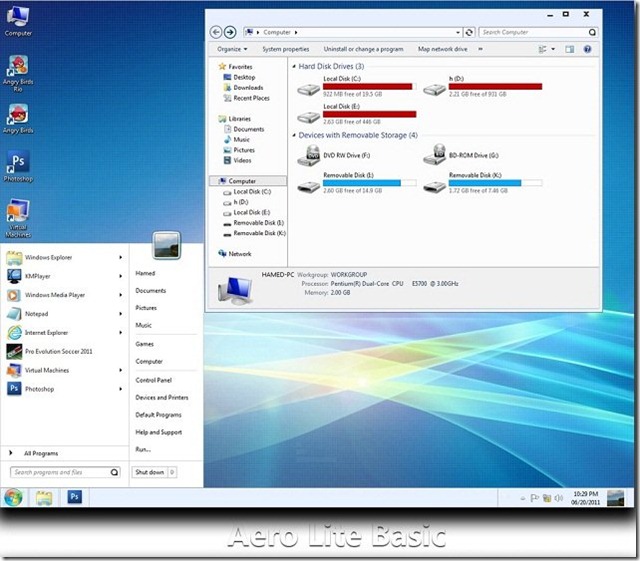Click the Shut down button
This screenshot has height=561, width=640.
point(150,472)
